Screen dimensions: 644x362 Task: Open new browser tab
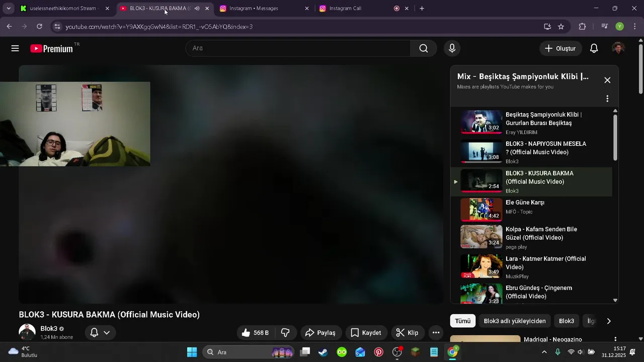tap(422, 9)
